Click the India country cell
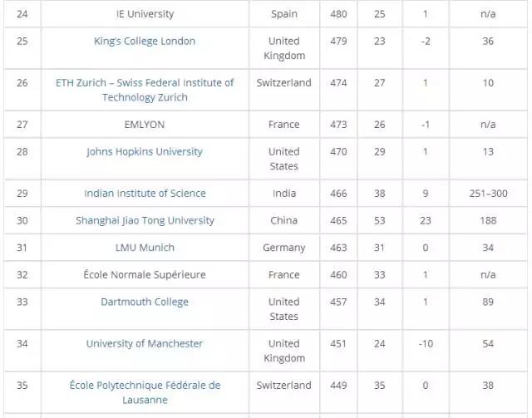532x418 pixels. 283,194
